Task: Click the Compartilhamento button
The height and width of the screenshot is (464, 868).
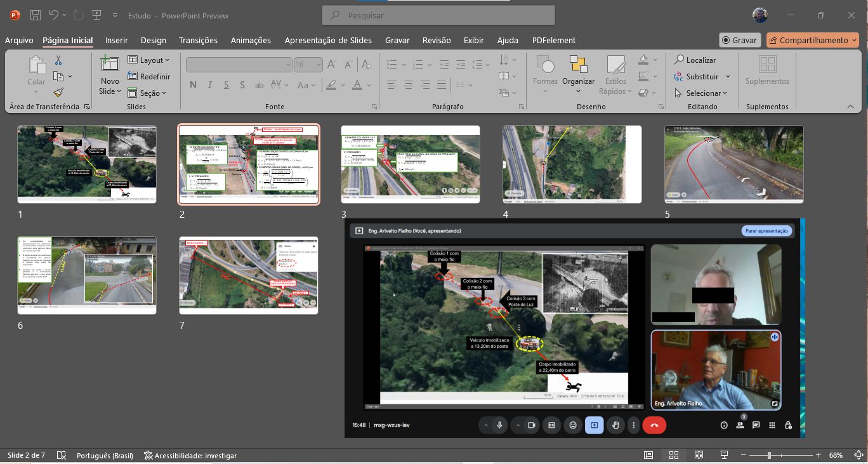Action: [813, 40]
